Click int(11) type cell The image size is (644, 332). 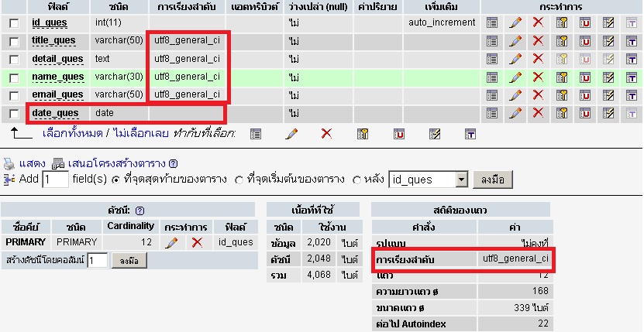click(x=108, y=22)
